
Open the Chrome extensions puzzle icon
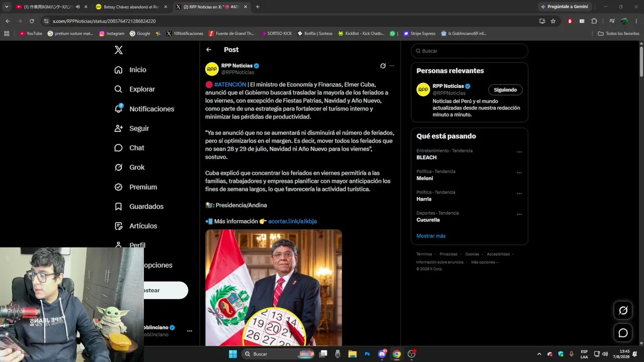[x=594, y=21]
